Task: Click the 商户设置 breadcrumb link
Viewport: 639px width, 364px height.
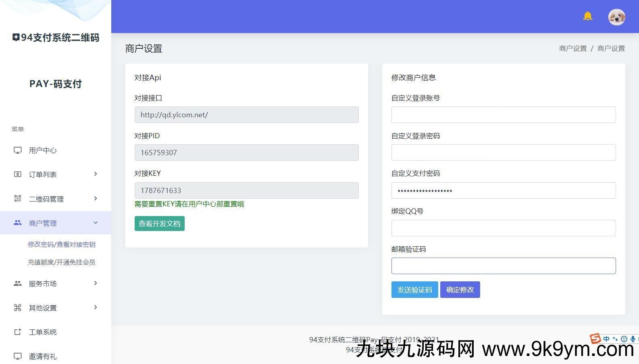Action: point(572,48)
